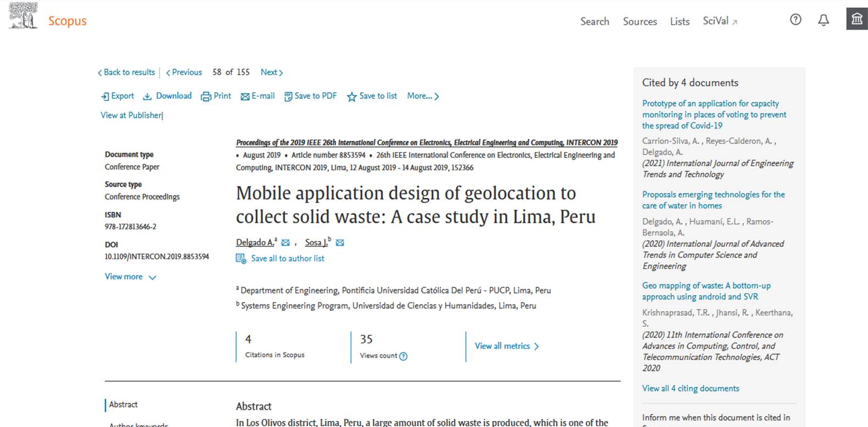This screenshot has width=868, height=427.
Task: Click the 58 of 155 result counter
Action: (231, 72)
